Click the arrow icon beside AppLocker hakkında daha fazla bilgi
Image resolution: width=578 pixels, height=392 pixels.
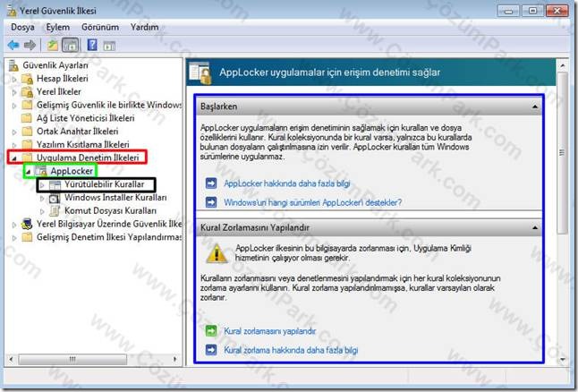(x=211, y=183)
